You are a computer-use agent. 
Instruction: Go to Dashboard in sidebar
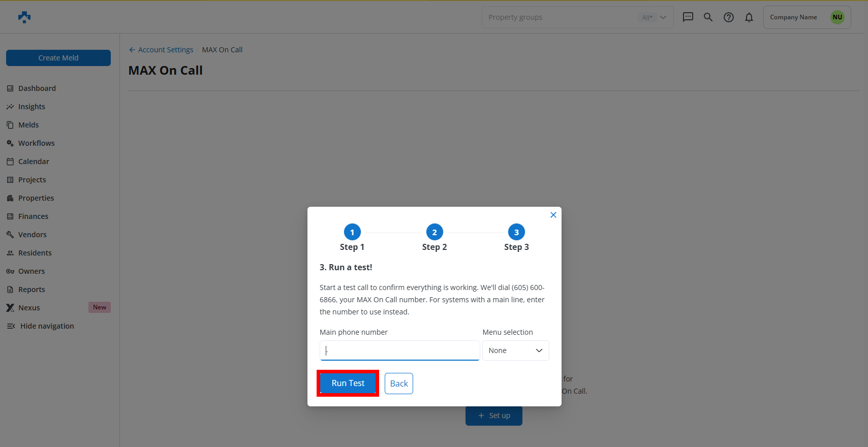point(37,88)
